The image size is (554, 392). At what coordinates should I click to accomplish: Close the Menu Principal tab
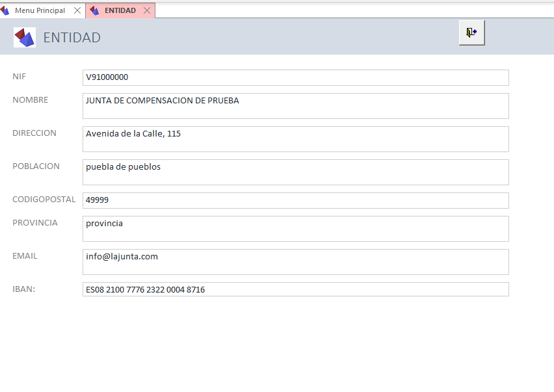click(77, 11)
